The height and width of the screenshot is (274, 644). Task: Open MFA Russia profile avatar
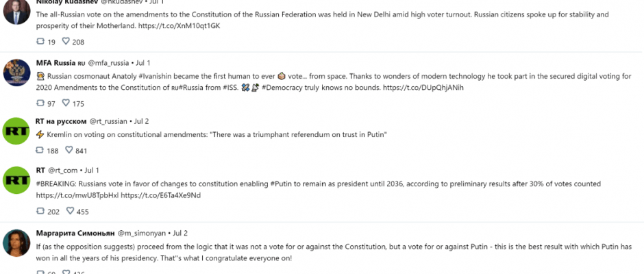point(17,73)
